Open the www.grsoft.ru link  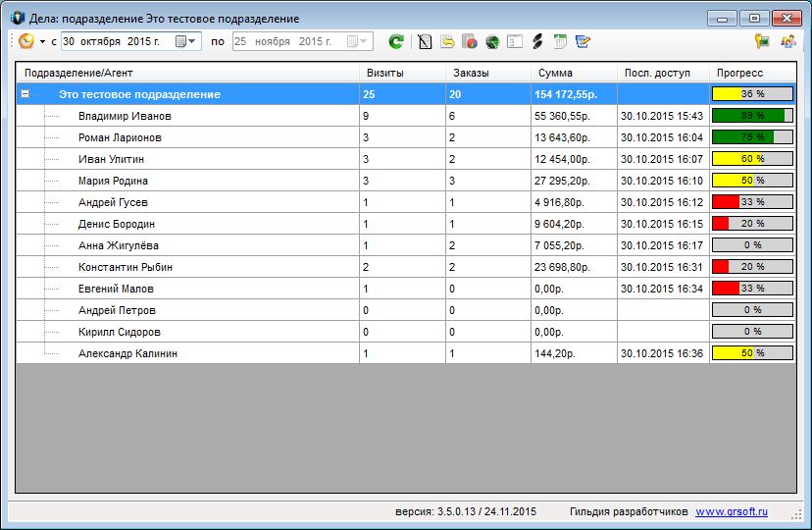tap(732, 512)
